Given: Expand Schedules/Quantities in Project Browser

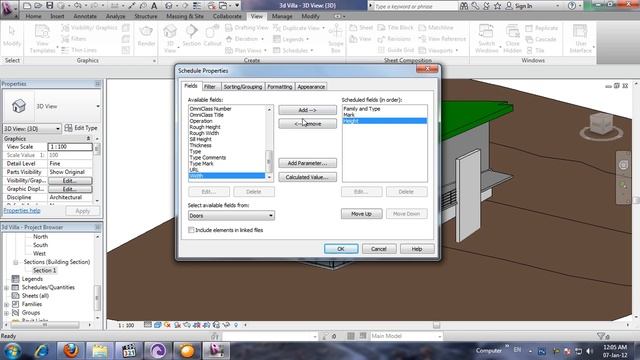Looking at the screenshot, I should 6,288.
